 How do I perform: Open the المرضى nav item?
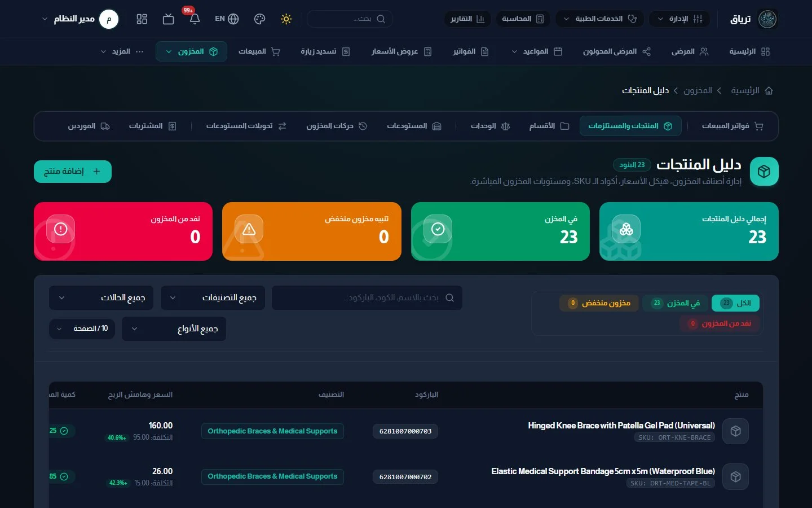(x=690, y=51)
